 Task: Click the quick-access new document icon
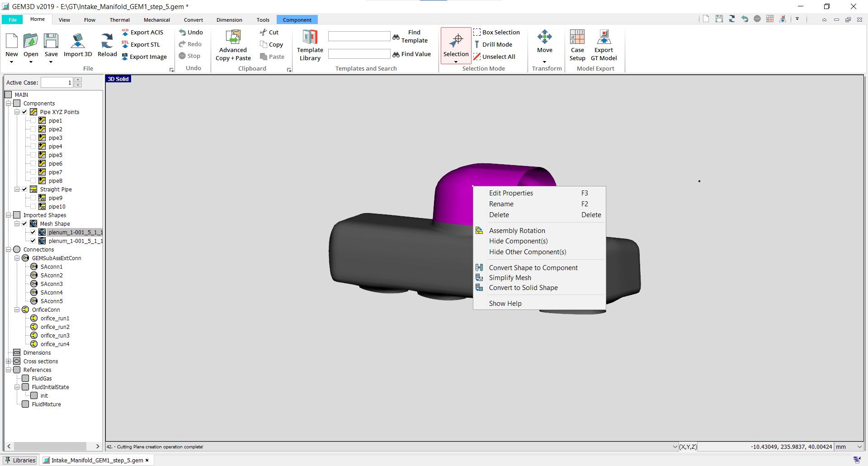point(706,19)
